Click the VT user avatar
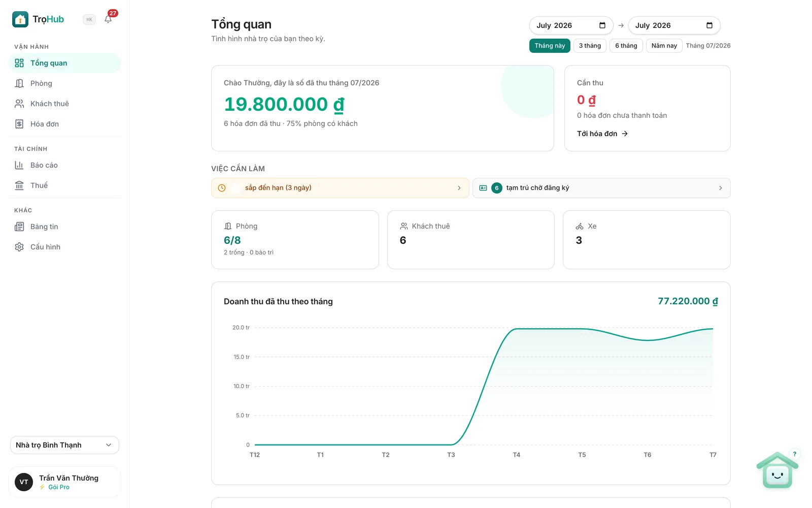The image size is (812, 508). click(x=24, y=482)
